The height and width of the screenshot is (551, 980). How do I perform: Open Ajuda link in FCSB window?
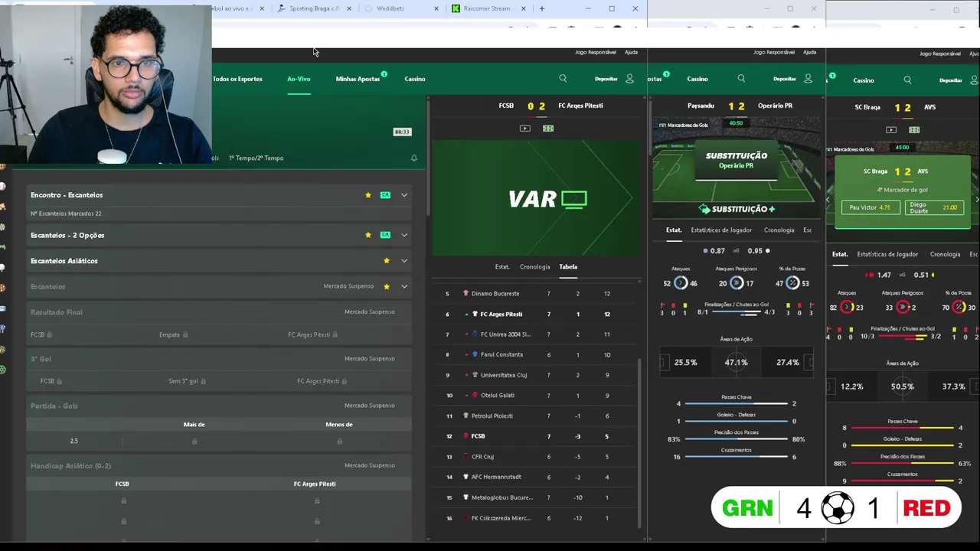[x=632, y=52]
